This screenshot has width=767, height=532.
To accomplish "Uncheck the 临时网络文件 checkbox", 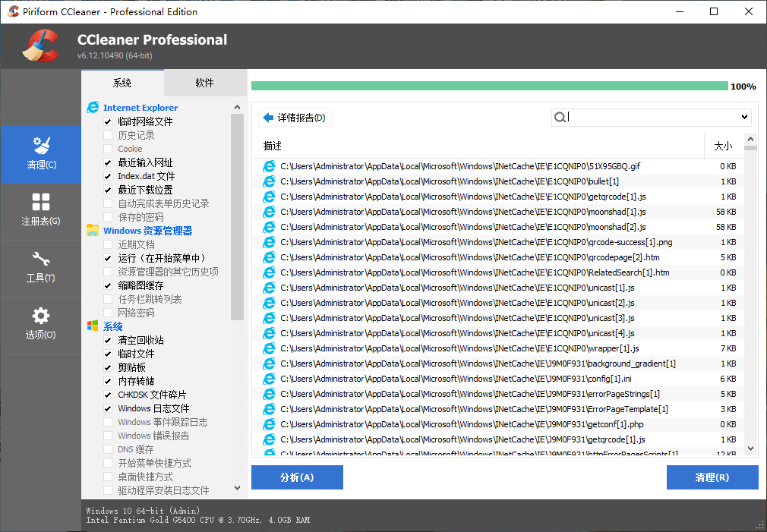I will click(108, 121).
